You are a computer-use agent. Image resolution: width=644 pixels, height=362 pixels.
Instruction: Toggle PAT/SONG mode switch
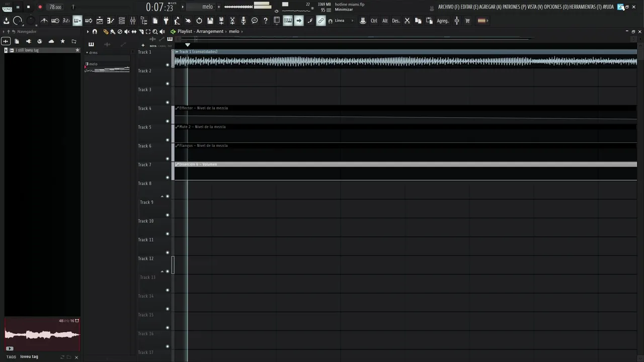tap(7, 7)
